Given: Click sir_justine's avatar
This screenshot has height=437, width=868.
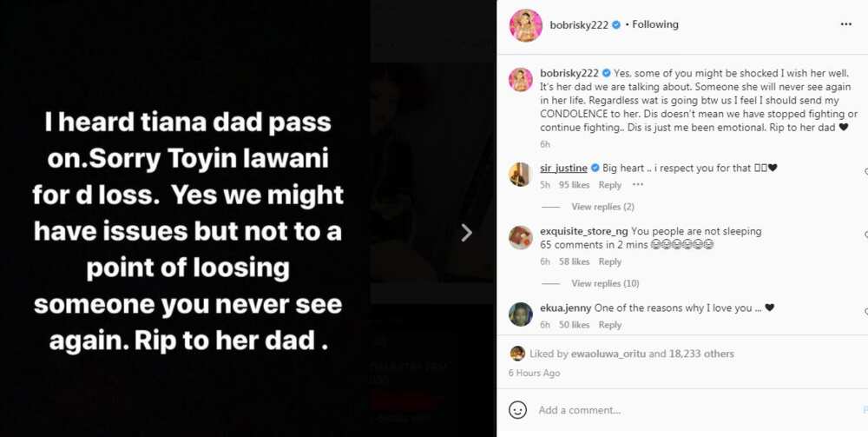Looking at the screenshot, I should pyautogui.click(x=520, y=175).
